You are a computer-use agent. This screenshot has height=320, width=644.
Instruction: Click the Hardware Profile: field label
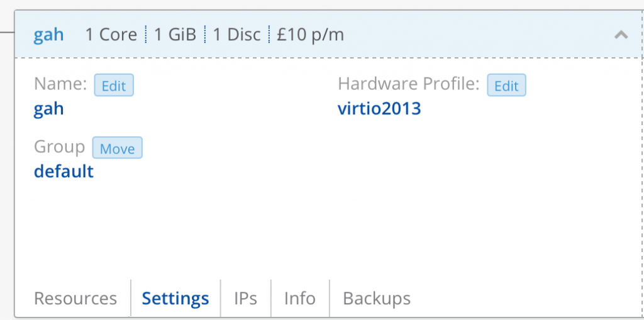pos(409,84)
